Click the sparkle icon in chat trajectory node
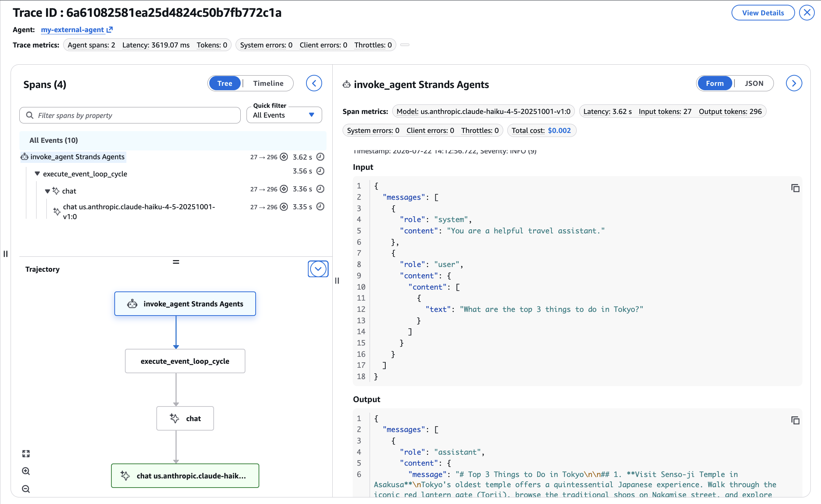821x504 pixels. tap(175, 418)
